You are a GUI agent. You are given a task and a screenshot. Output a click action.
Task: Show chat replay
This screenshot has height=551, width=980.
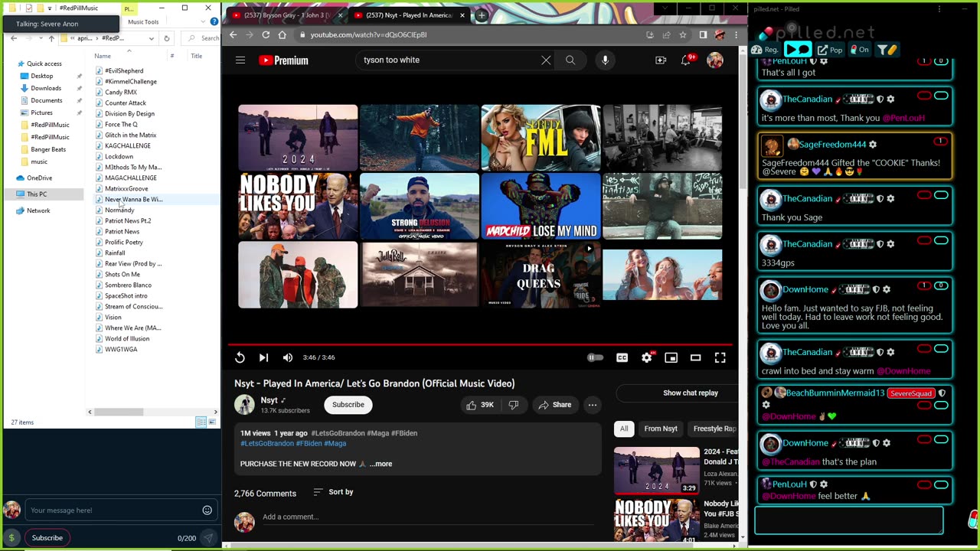coord(676,393)
